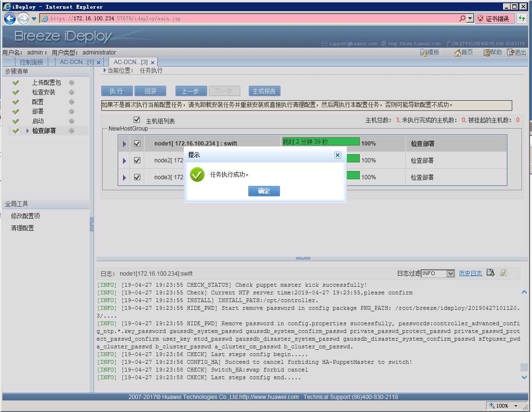Expand the node1 row details arrow
Image resolution: width=532 pixels, height=412 pixels.
coord(124,144)
